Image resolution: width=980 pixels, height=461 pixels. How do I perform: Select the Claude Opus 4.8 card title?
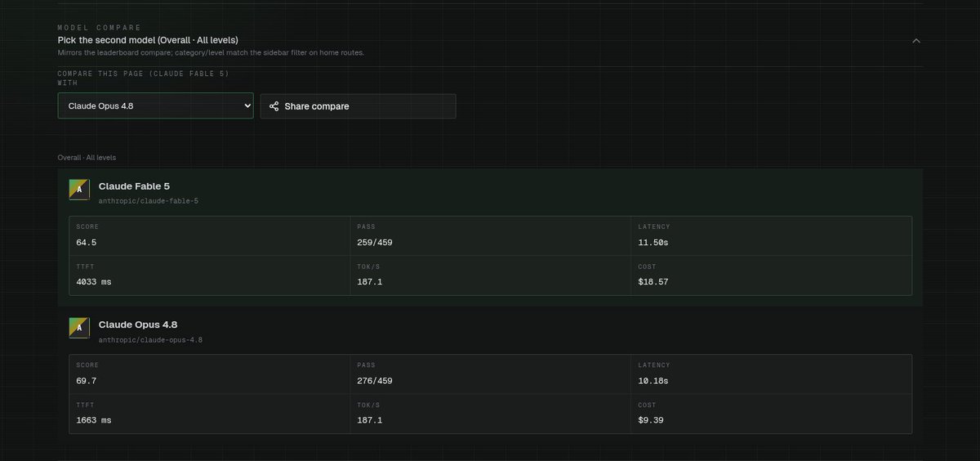coord(138,324)
